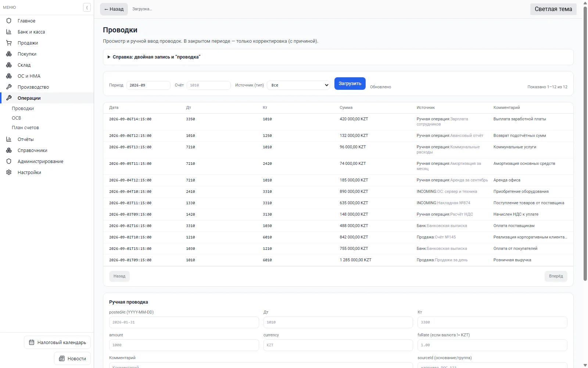Click the currency input field
This screenshot has height=368, width=588.
pyautogui.click(x=338, y=345)
